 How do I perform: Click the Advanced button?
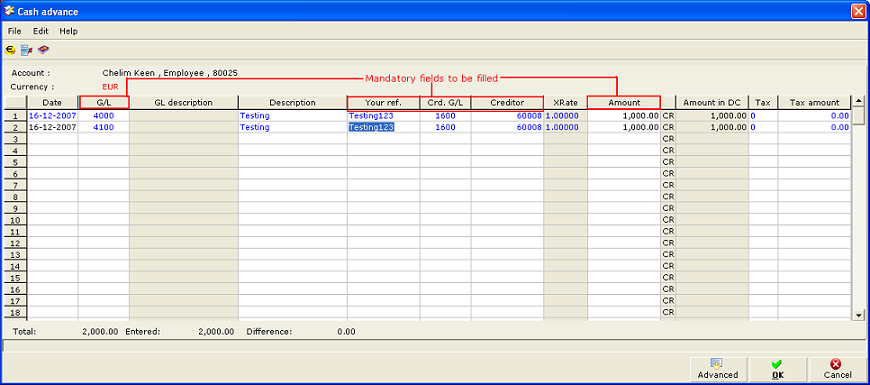point(718,369)
